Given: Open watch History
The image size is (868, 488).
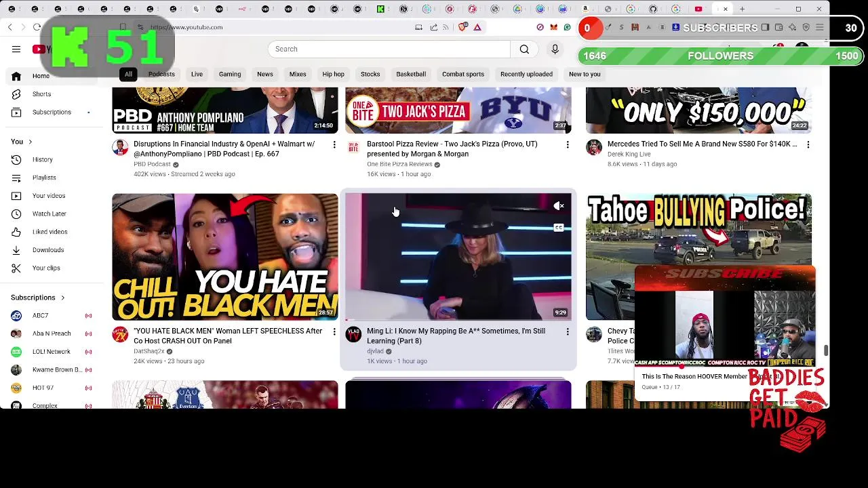Looking at the screenshot, I should pyautogui.click(x=42, y=160).
